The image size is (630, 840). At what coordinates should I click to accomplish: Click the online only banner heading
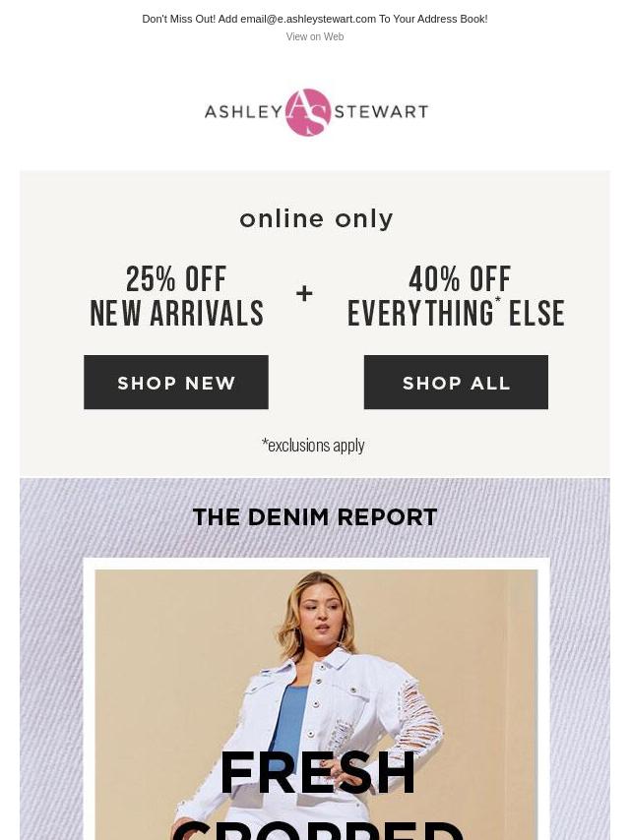tap(316, 218)
